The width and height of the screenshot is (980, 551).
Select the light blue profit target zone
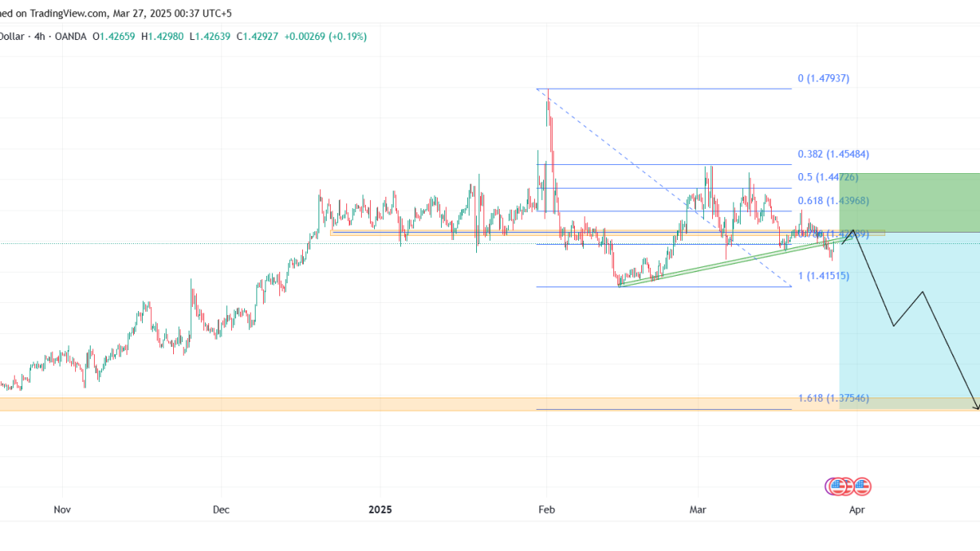pyautogui.click(x=908, y=320)
